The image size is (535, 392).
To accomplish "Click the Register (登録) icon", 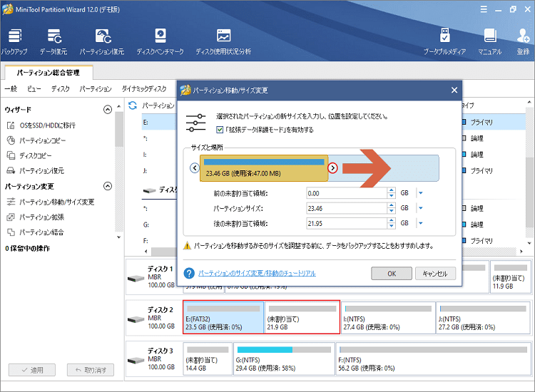I will [523, 41].
